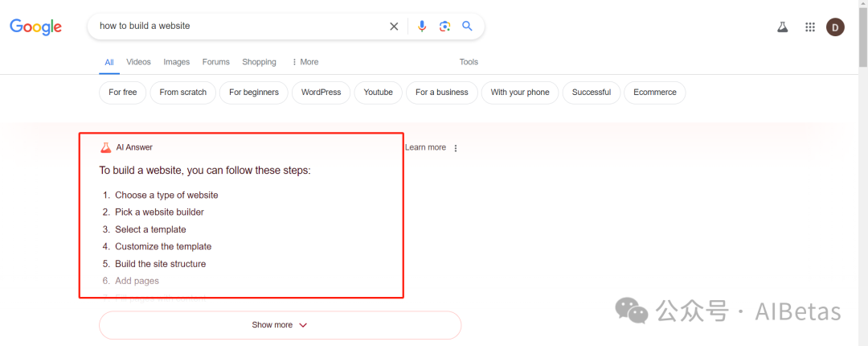
Task: Open Search Labs flask icon
Action: point(782,27)
